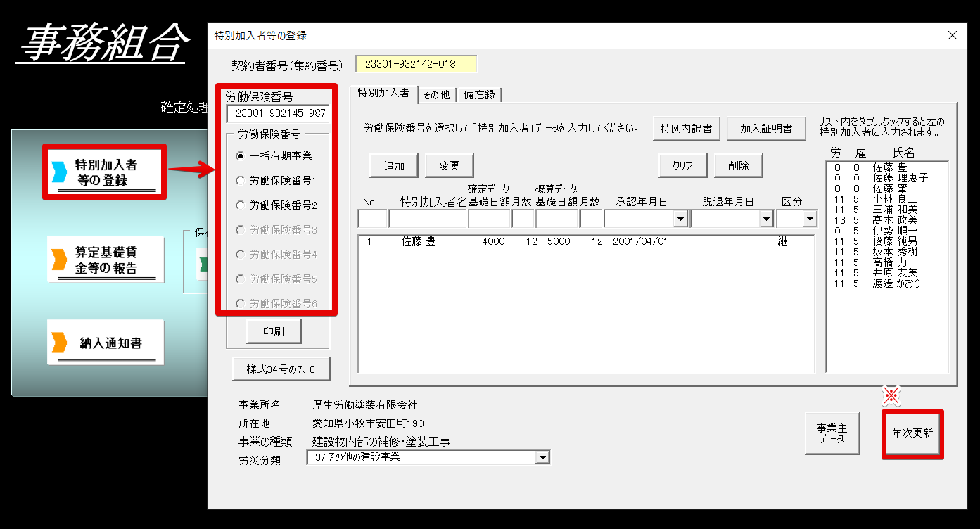
Task: Select 井原 友美 in name list
Action: 886,273
